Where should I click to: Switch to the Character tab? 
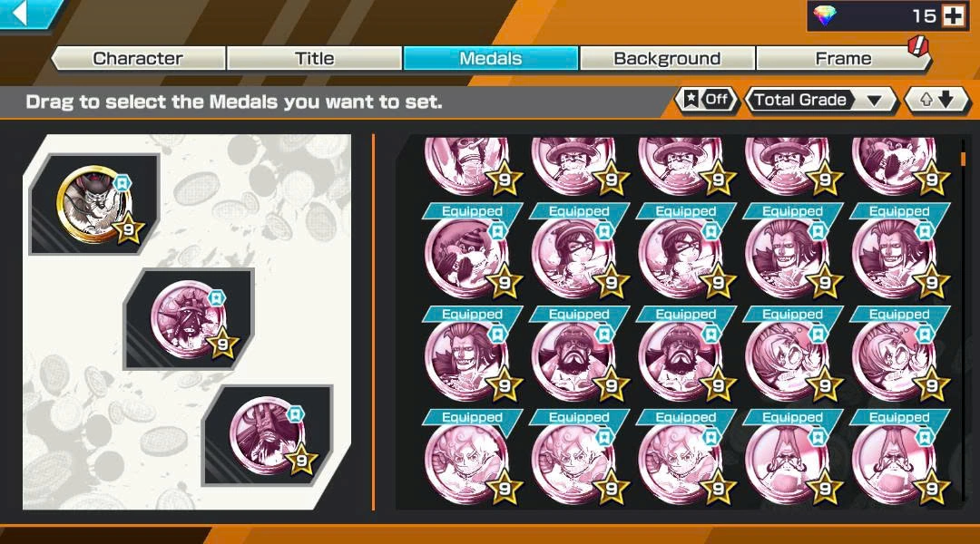click(138, 58)
